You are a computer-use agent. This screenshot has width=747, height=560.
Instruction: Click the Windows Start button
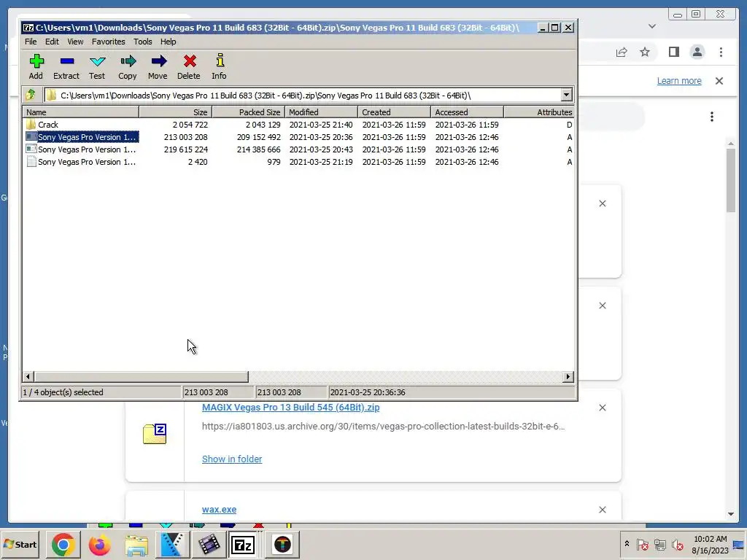coord(20,544)
